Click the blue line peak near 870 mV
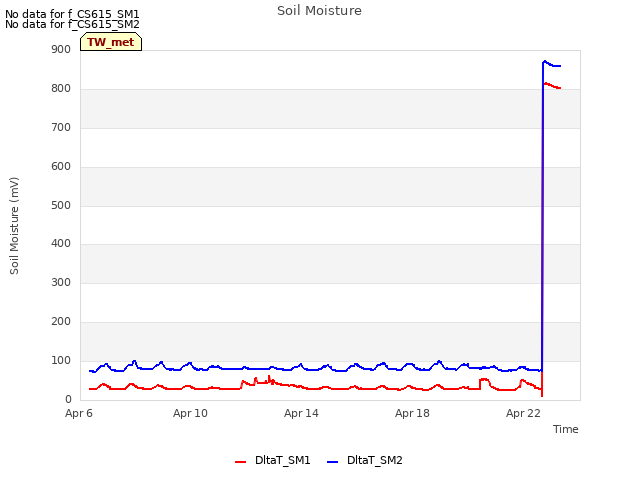640x480 pixels. 544,62
